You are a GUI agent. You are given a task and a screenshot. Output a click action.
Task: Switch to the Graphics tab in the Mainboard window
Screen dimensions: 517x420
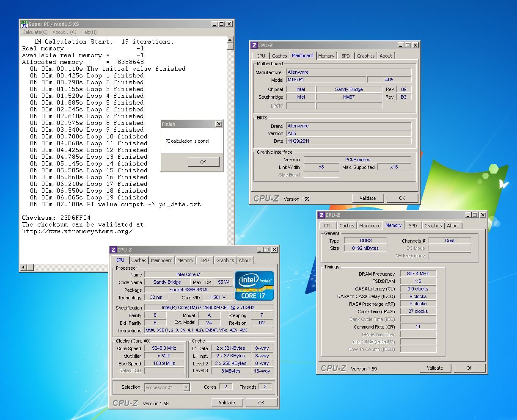pos(366,56)
